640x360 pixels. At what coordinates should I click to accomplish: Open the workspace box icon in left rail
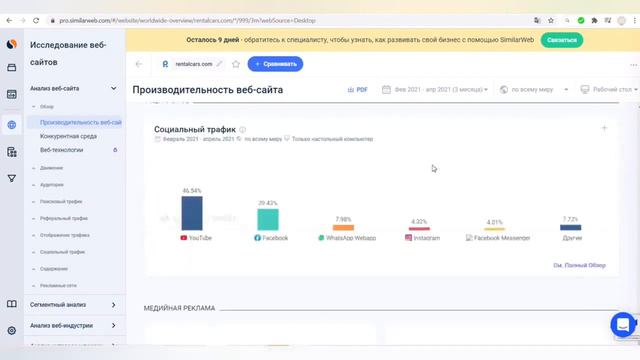(x=11, y=68)
